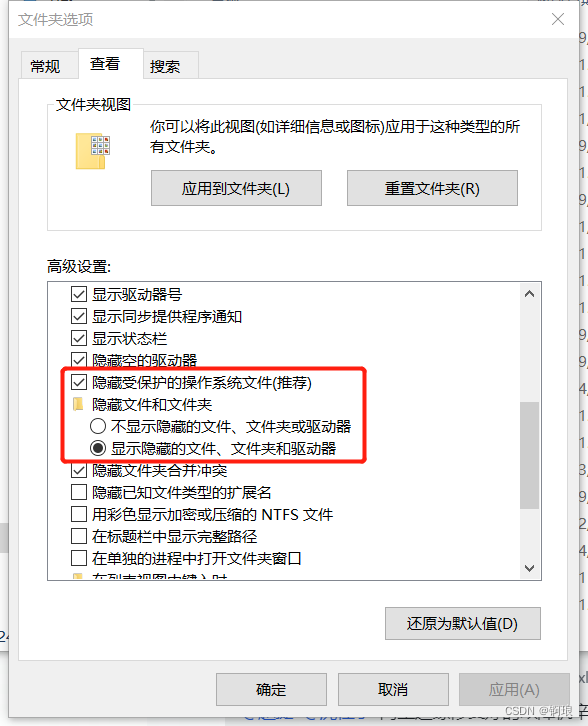Close the 文件夹选项 dialog with the X

click(558, 19)
